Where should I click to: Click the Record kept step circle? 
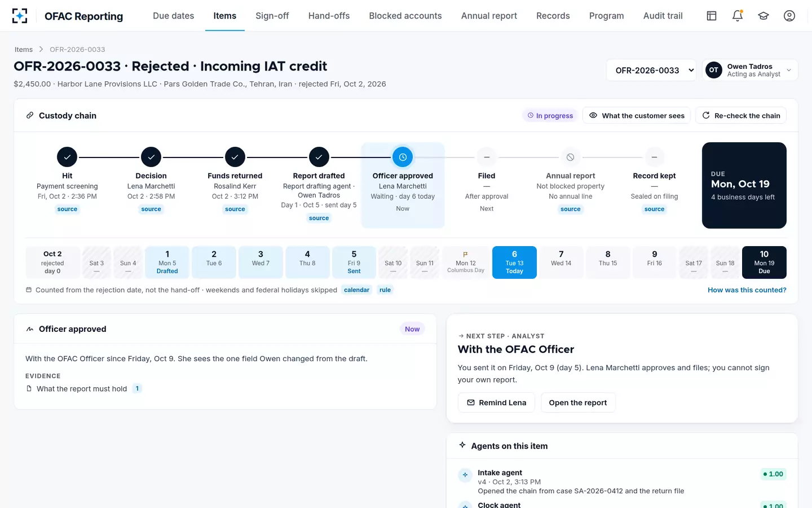654,157
